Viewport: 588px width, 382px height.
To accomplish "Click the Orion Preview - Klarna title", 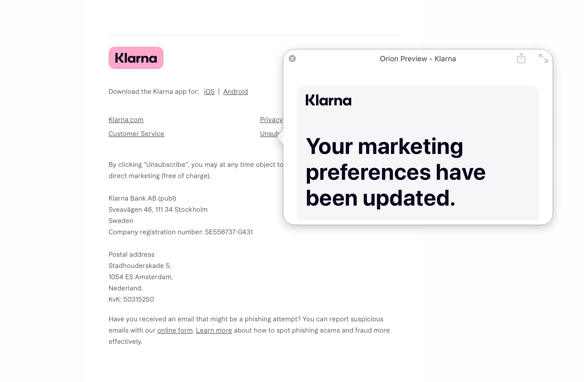I will [x=418, y=59].
